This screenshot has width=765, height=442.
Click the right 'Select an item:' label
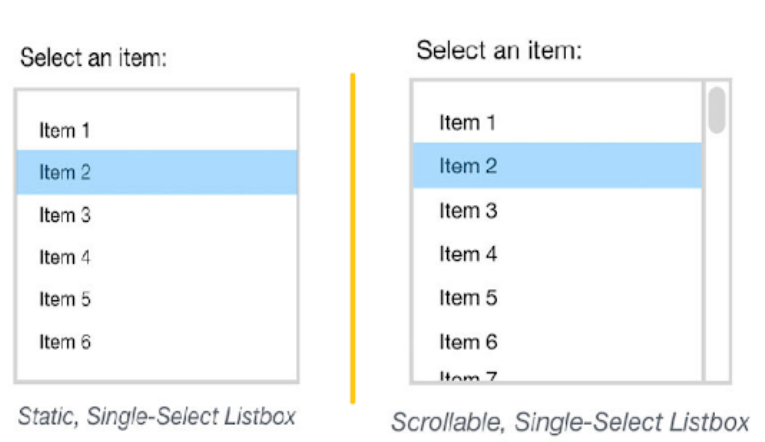499,50
